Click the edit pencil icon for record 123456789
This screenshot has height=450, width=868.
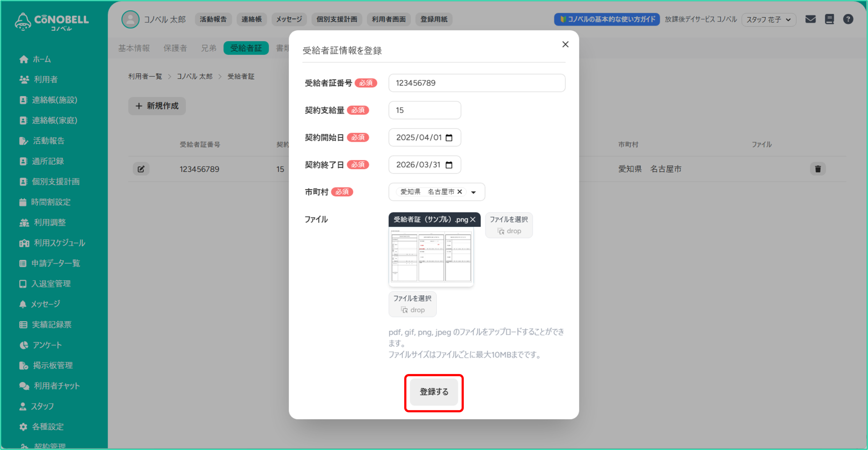point(141,169)
